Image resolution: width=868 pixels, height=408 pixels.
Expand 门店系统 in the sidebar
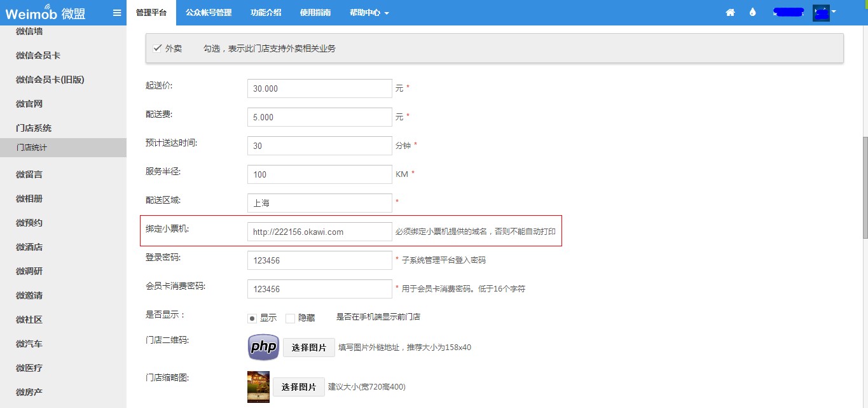(34, 128)
